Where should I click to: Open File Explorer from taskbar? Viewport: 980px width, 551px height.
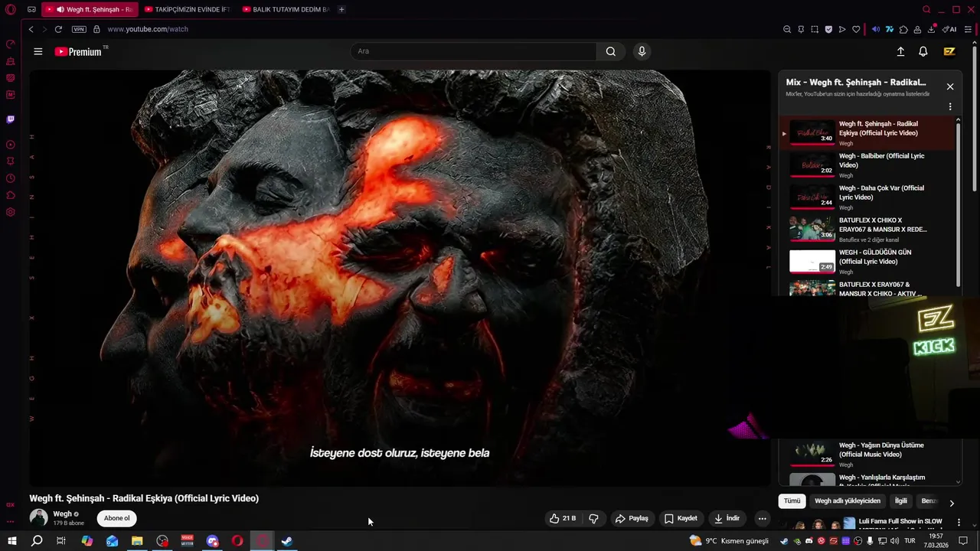[137, 541]
